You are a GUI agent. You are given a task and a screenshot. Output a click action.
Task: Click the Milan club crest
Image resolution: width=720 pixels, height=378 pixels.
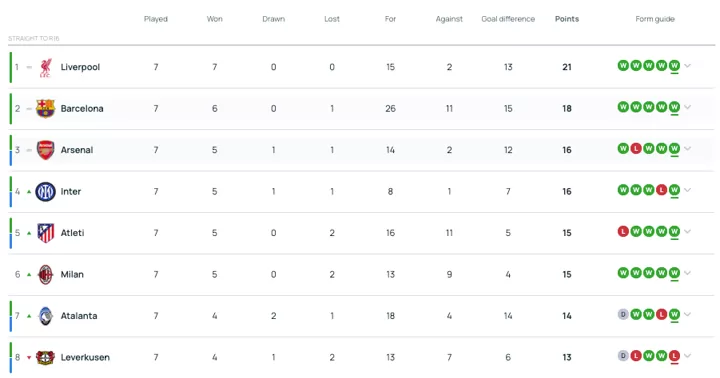point(45,275)
